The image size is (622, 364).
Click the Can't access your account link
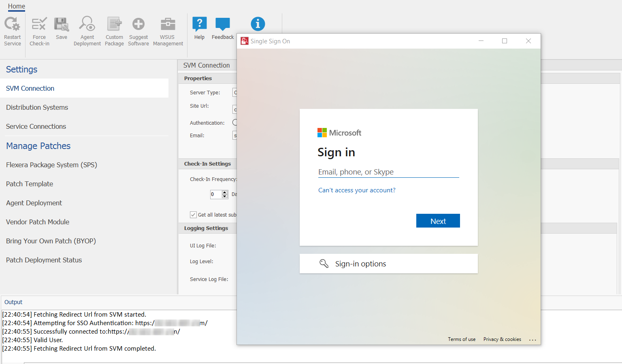click(x=357, y=190)
